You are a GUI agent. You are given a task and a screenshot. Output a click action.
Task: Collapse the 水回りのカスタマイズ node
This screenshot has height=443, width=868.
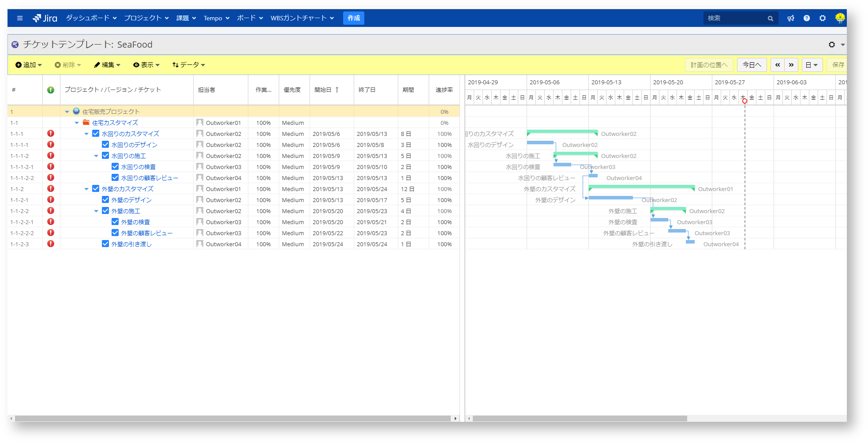86,134
